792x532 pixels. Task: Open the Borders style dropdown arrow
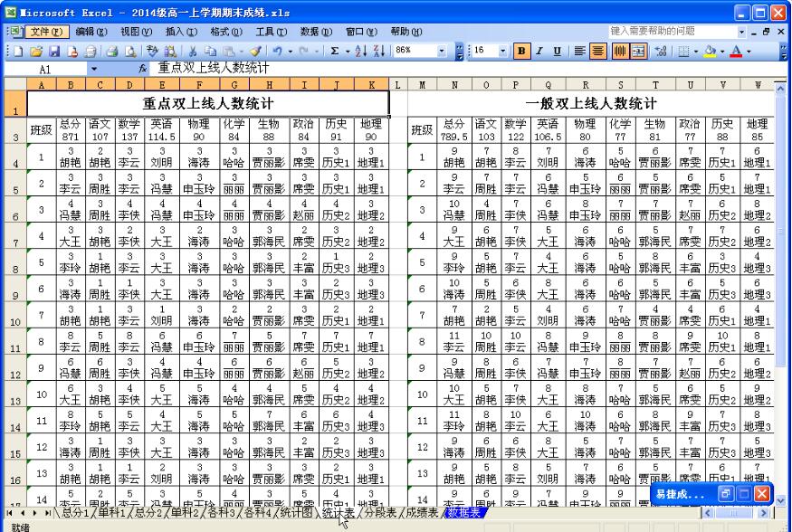[696, 51]
